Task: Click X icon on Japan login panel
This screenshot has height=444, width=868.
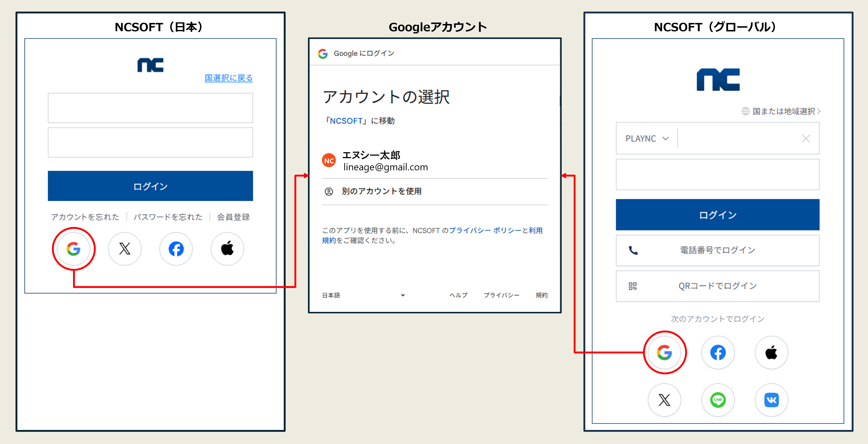Action: [x=125, y=249]
